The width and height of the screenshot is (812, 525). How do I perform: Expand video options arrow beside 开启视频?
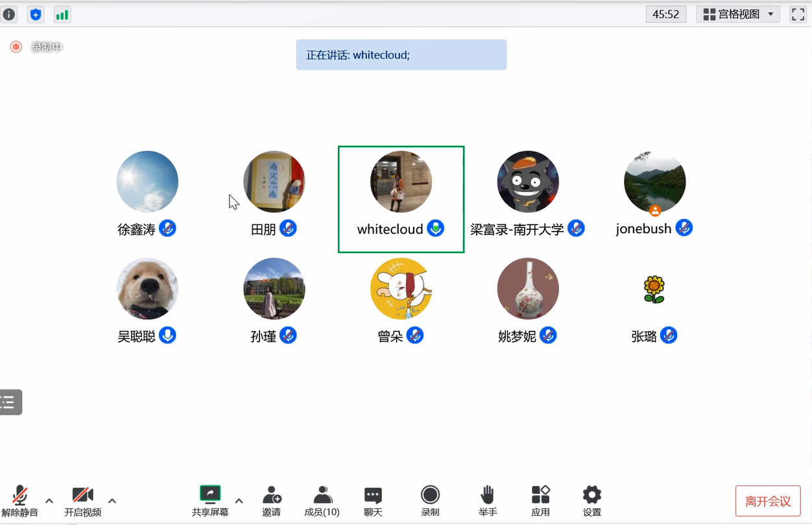pos(112,500)
